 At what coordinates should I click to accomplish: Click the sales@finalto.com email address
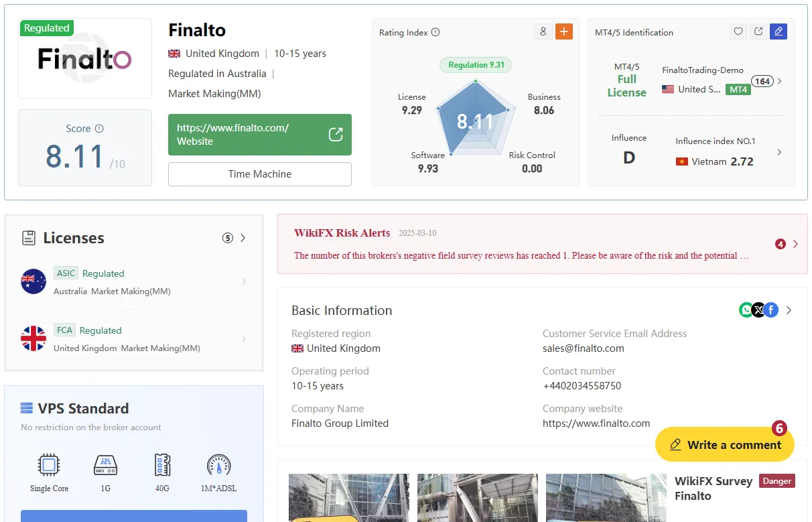point(584,348)
